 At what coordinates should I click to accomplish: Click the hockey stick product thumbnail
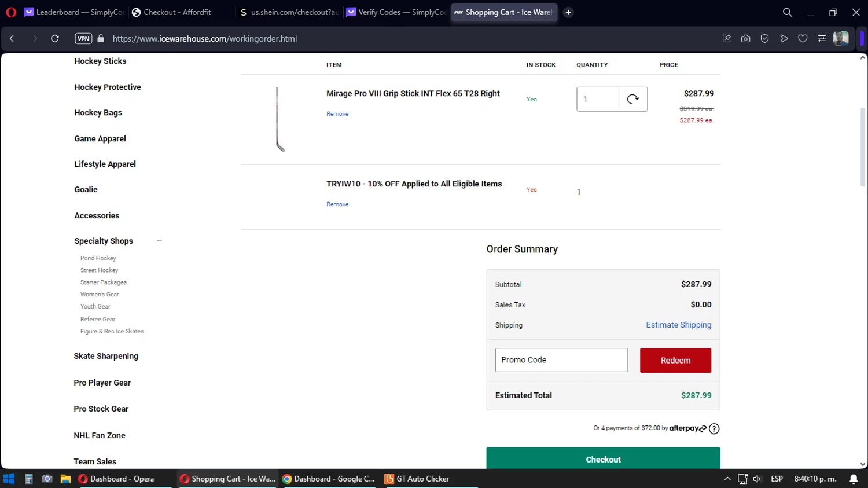(280, 119)
